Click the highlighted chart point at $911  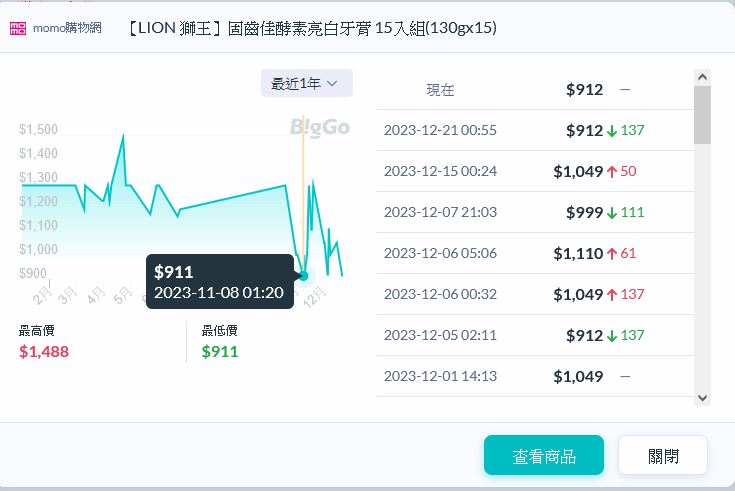(303, 275)
